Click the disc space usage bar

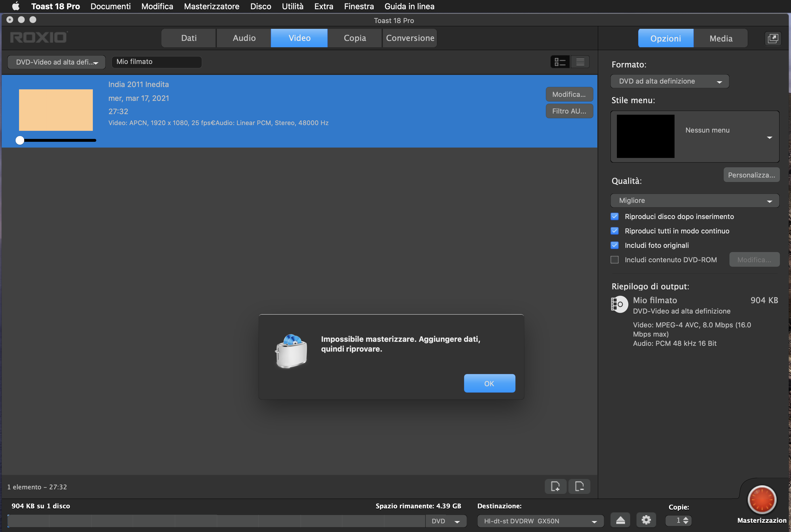[x=216, y=521]
